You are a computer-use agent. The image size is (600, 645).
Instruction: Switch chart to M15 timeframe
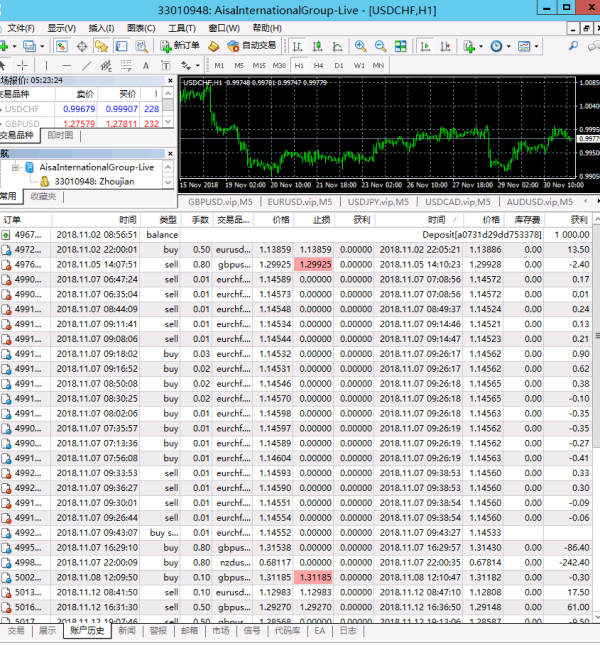click(259, 65)
